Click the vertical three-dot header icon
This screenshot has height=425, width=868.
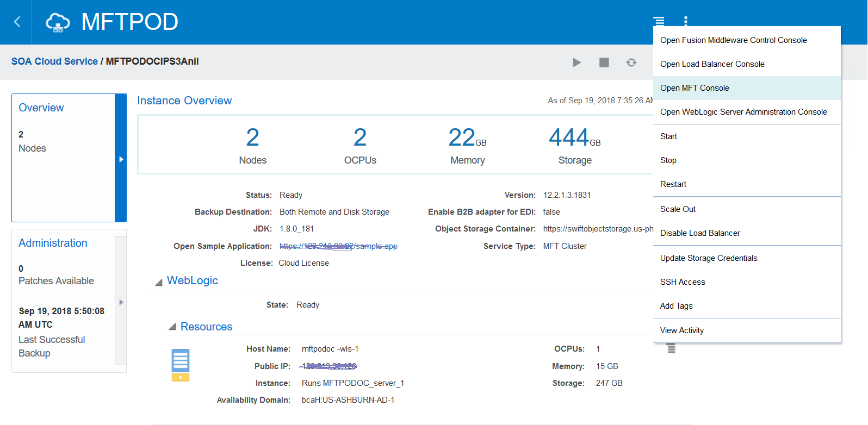click(x=685, y=21)
